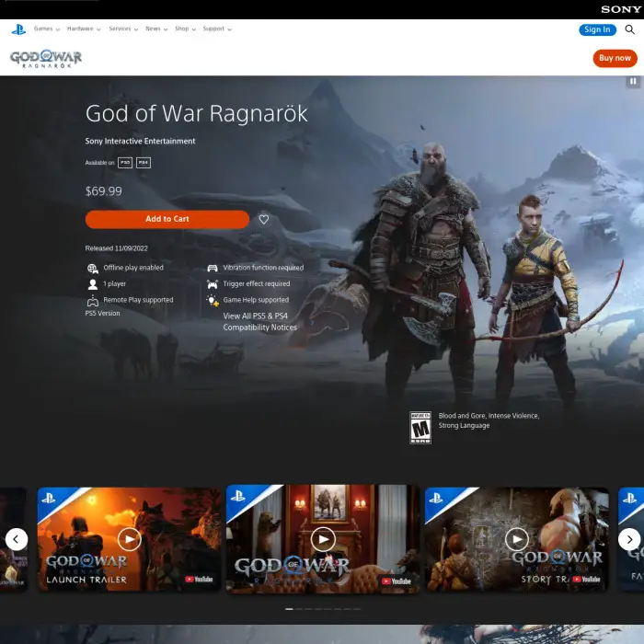Viewport: 644px width, 644px height.
Task: Click the God of War Ragnarök page title
Action: [196, 113]
